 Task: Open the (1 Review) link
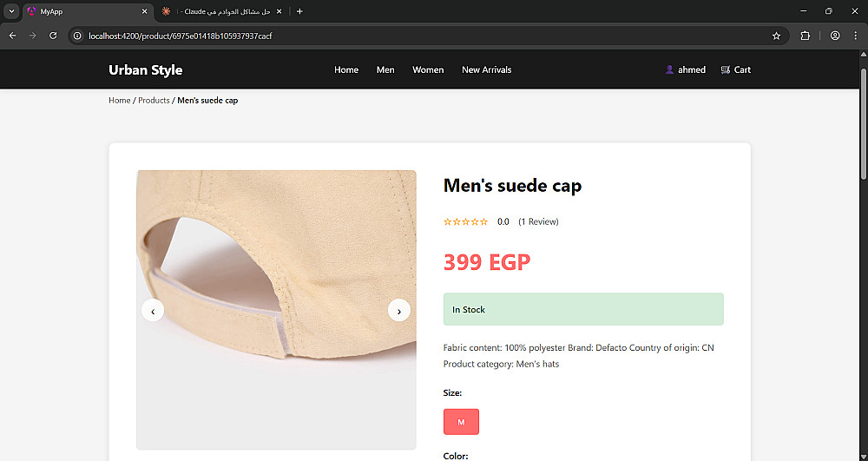tap(538, 222)
